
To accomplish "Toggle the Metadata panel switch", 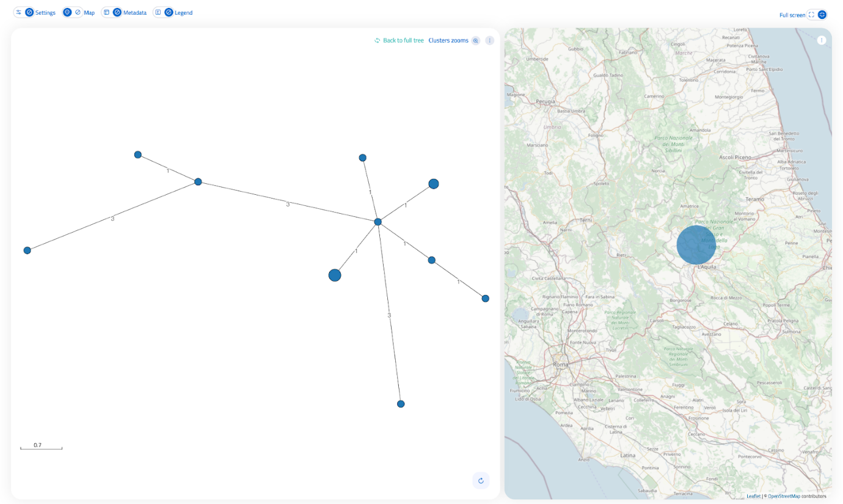I will 112,12.
